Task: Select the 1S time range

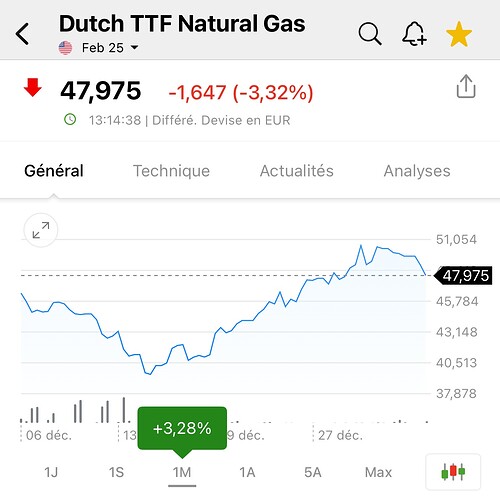Action: click(116, 472)
